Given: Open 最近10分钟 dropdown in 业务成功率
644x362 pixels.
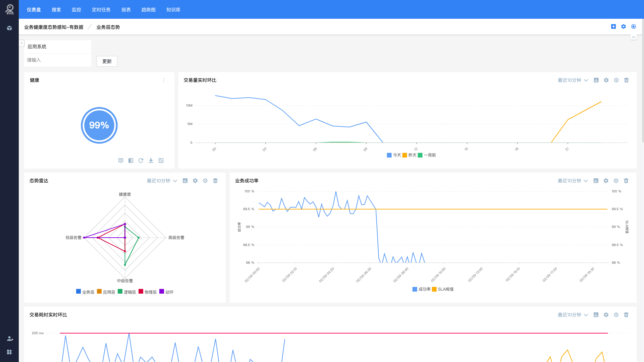Looking at the screenshot, I should click(573, 181).
